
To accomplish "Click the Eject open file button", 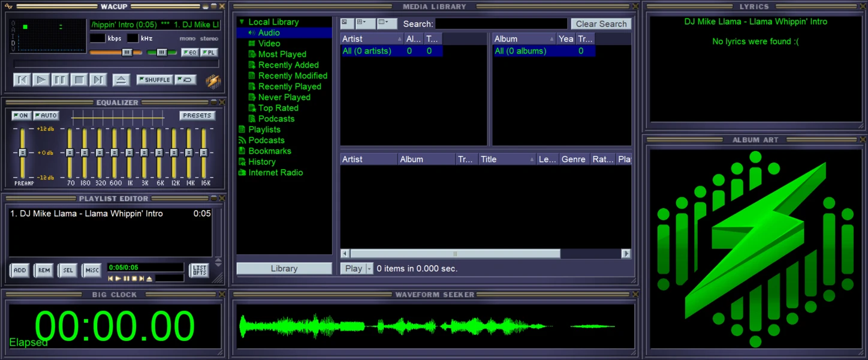I will 120,80.
